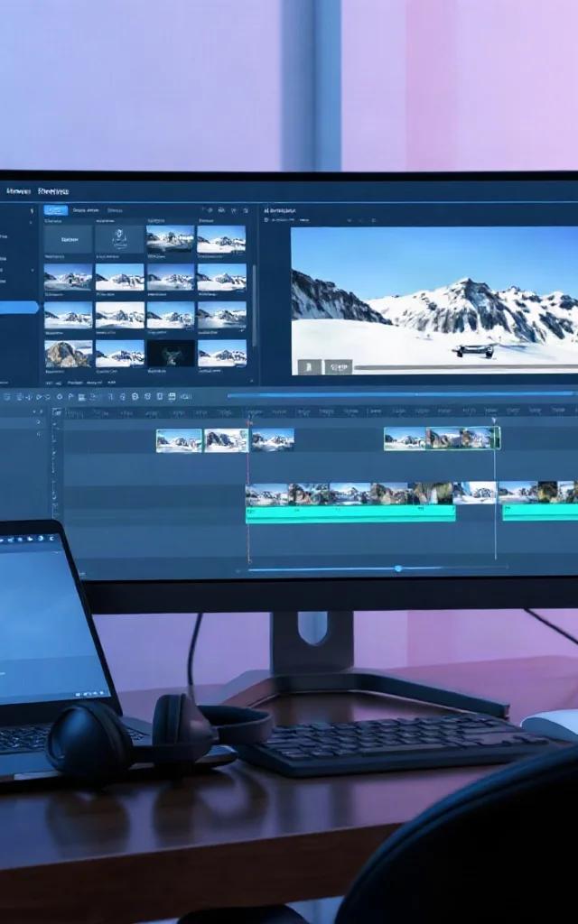
Task: Click the round globe-like icon in timeline toolbar
Action: (135, 397)
